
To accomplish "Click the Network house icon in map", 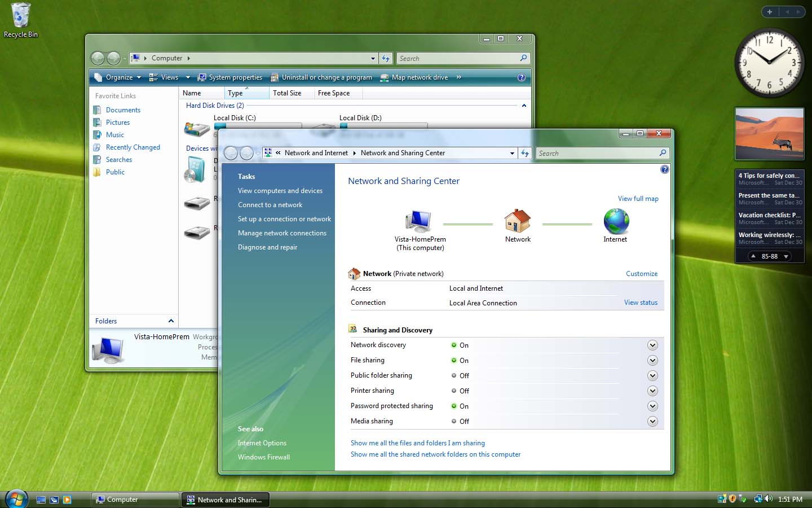I will [518, 221].
